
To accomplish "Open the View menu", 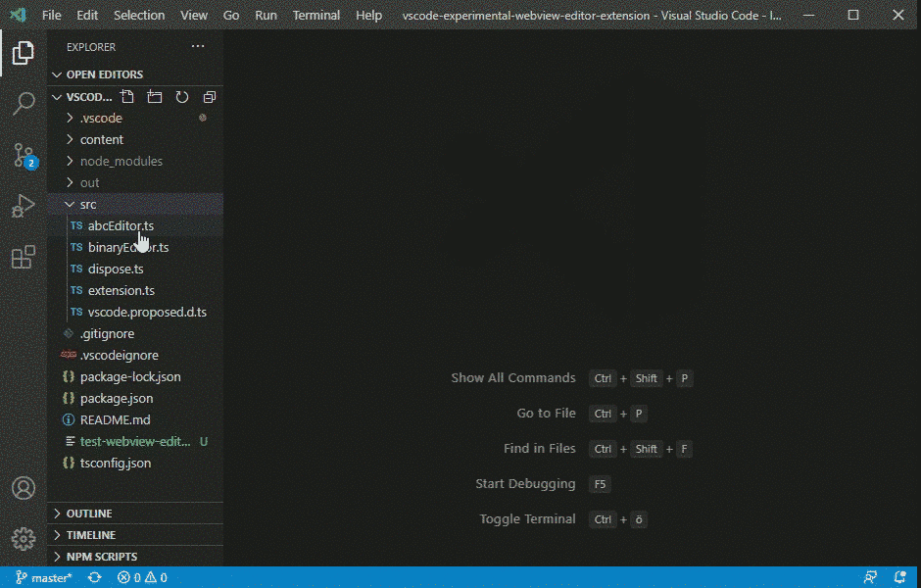I will (x=194, y=16).
